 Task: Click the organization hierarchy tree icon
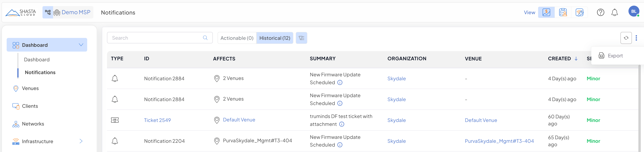[x=48, y=12]
